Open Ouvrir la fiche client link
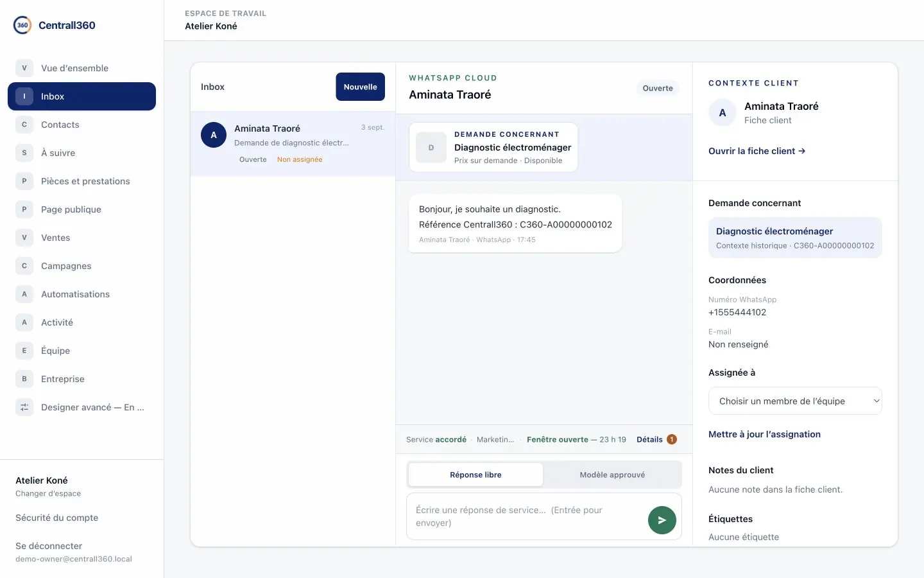 click(x=757, y=151)
